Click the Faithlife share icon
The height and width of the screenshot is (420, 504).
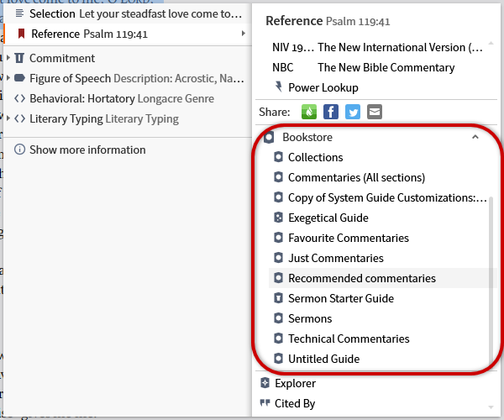point(310,112)
